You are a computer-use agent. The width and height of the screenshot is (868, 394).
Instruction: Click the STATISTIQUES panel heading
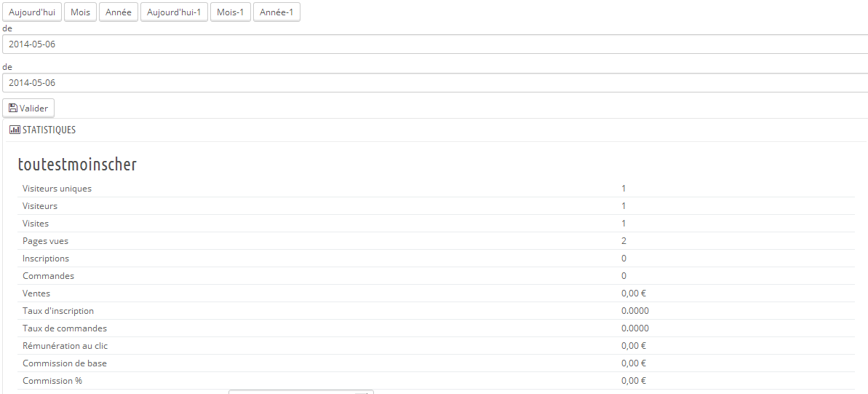[49, 130]
